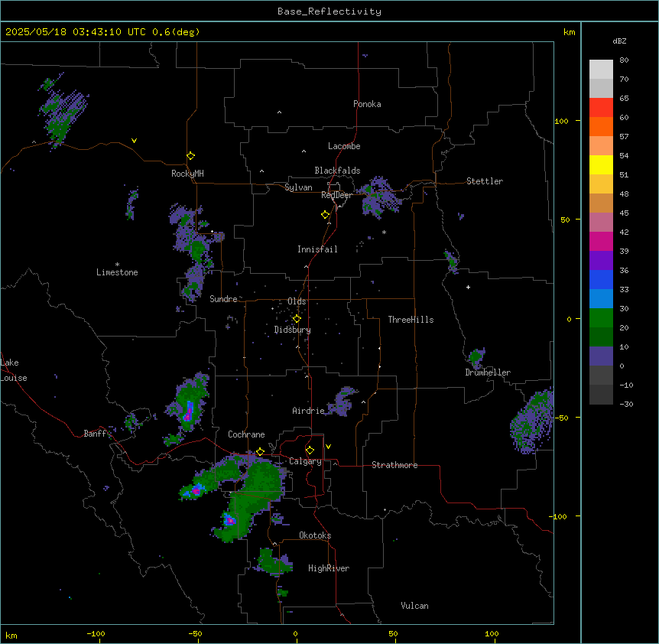Click the Calgary city label
This screenshot has height=644, width=659.
click(305, 461)
